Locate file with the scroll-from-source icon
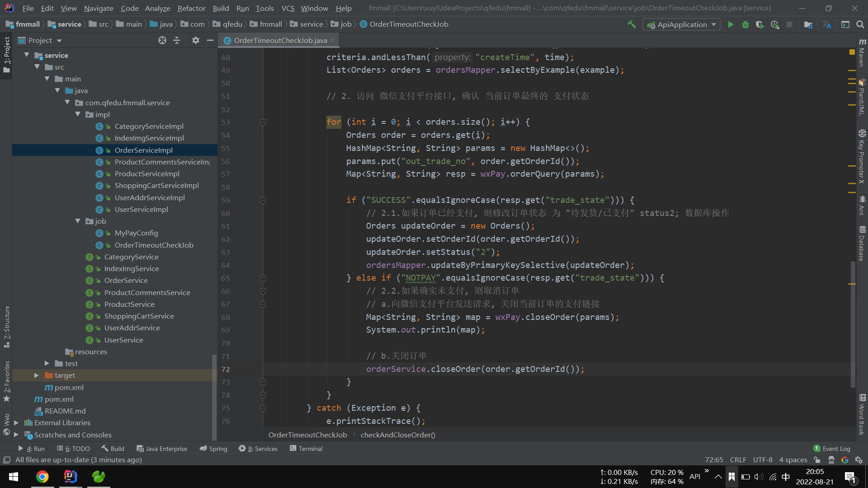This screenshot has width=868, height=488. pos(162,40)
